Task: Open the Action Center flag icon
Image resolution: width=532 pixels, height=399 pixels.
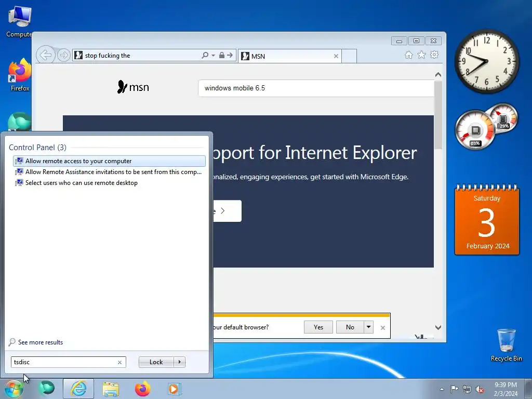Action: tap(454, 389)
